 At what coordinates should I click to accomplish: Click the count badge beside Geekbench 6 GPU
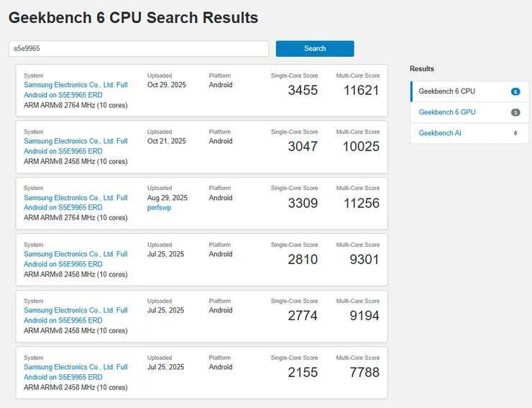(515, 112)
